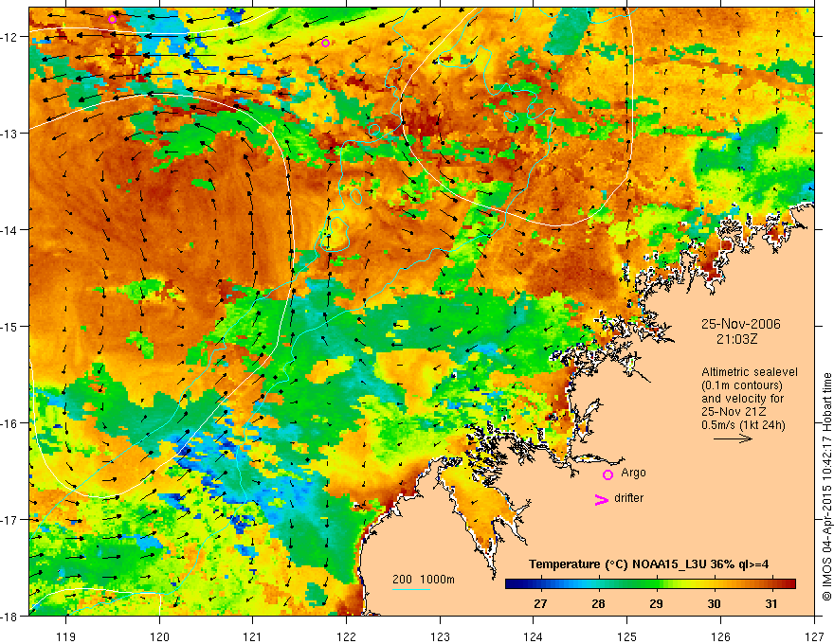The height and width of the screenshot is (644, 834).
Task: Click the 'drifter' legend label
Action: (x=628, y=498)
